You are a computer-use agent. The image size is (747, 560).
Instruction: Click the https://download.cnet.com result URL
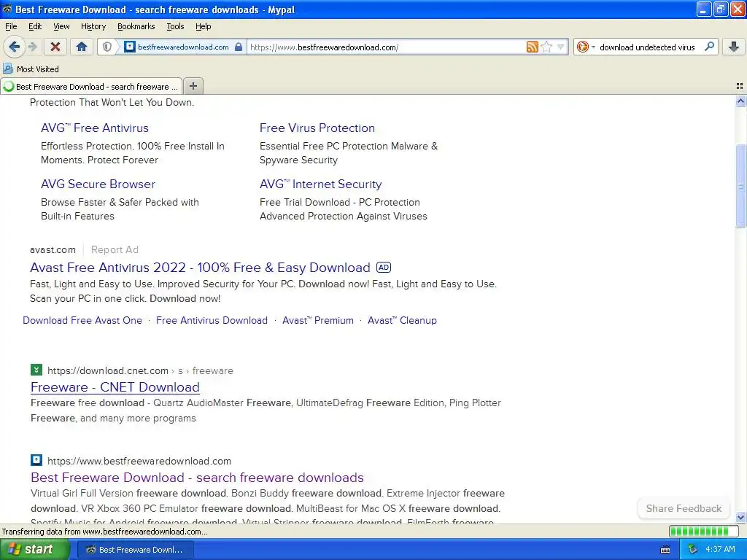[108, 370]
